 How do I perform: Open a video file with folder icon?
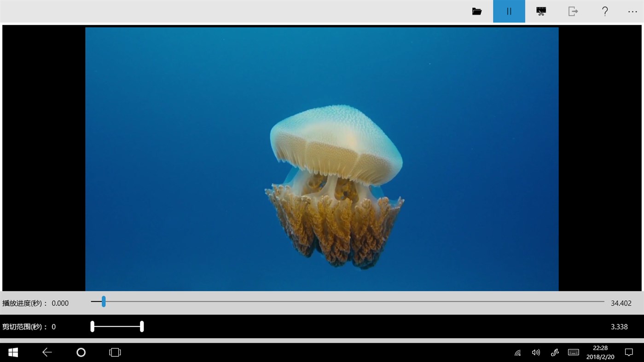tap(477, 11)
